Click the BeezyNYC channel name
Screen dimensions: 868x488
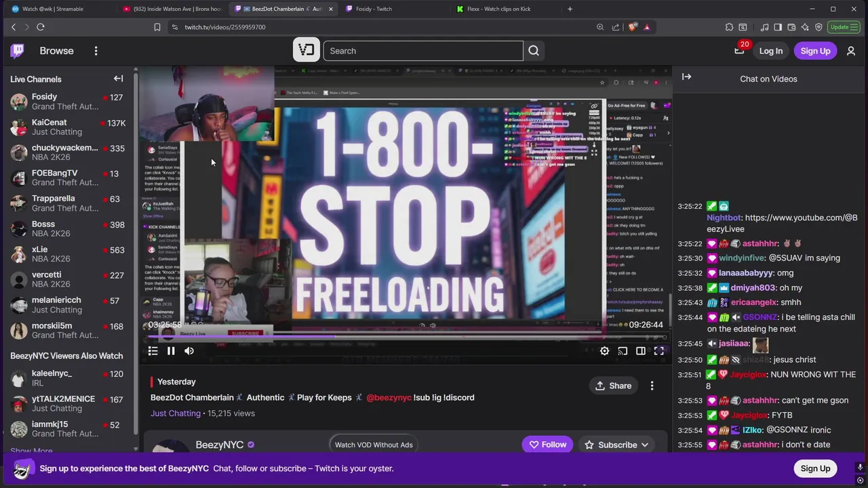[x=219, y=445]
